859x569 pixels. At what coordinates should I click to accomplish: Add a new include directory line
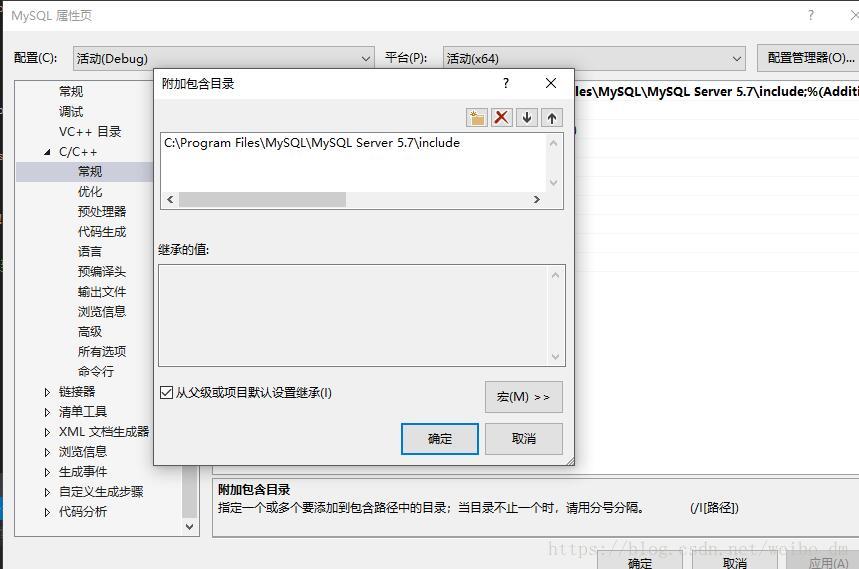point(477,118)
